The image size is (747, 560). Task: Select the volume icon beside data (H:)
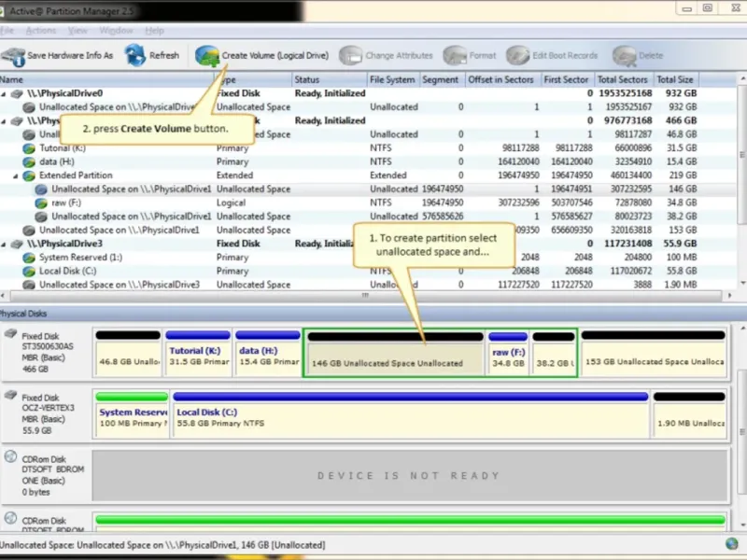pos(29,162)
